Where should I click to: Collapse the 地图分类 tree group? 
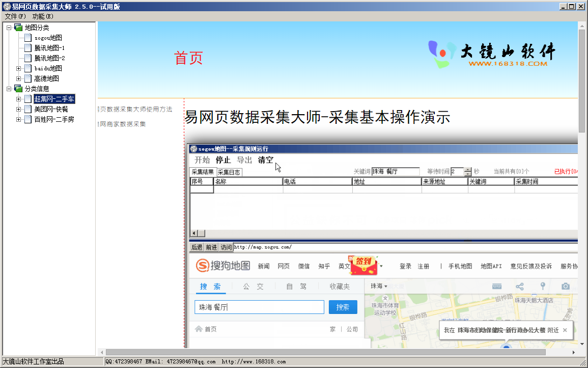(x=9, y=28)
